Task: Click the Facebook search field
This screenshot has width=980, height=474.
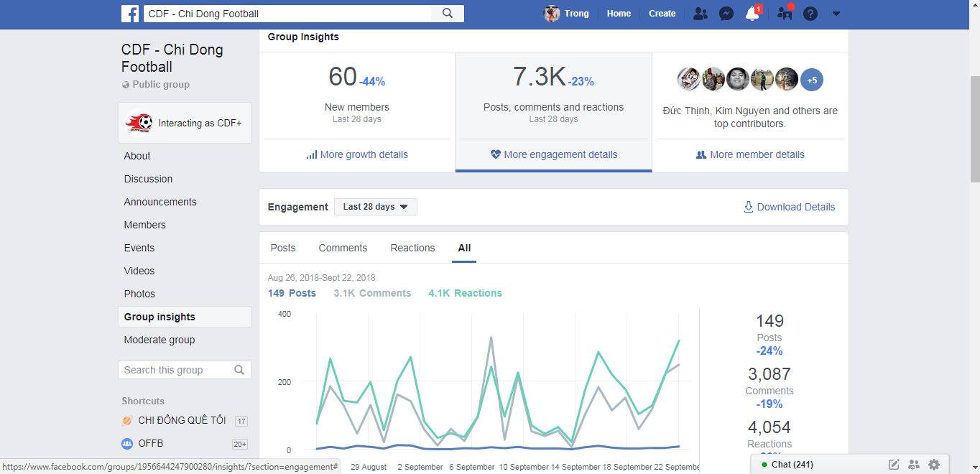Action: pos(287,14)
